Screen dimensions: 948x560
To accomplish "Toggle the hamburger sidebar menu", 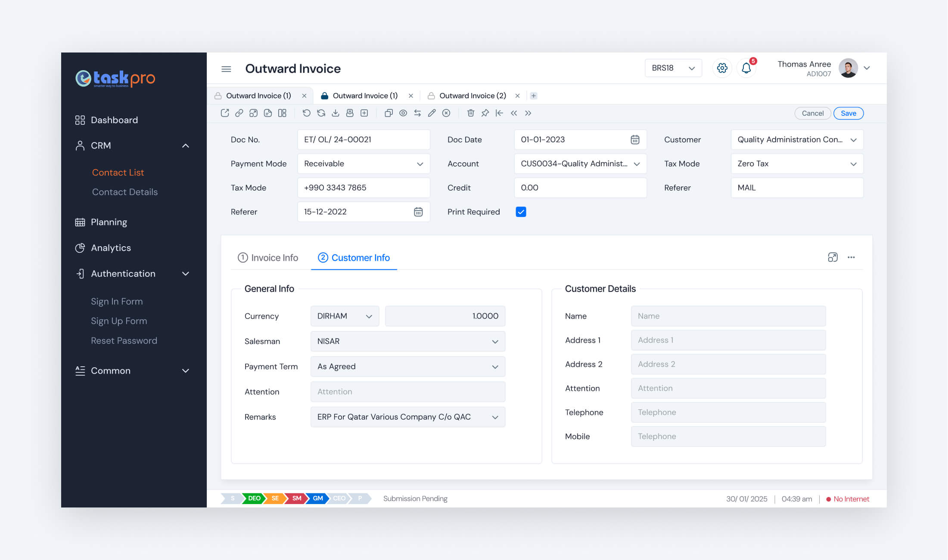I will (226, 69).
